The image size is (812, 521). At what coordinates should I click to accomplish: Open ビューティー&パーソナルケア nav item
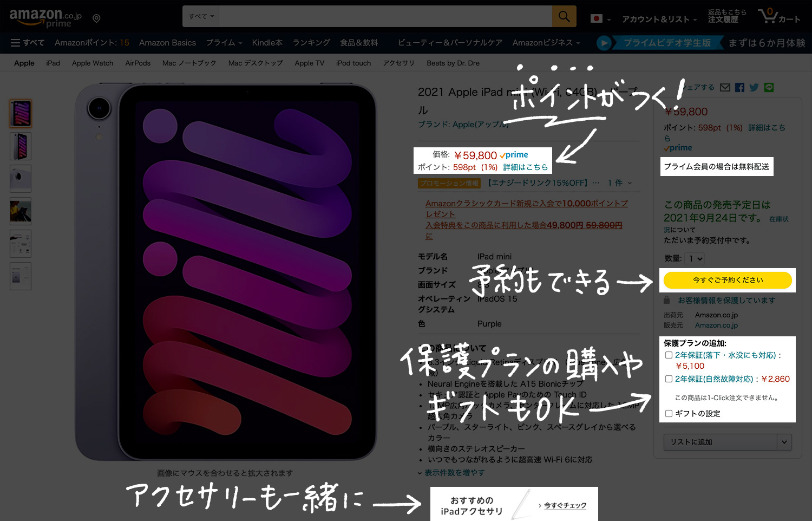pos(450,42)
